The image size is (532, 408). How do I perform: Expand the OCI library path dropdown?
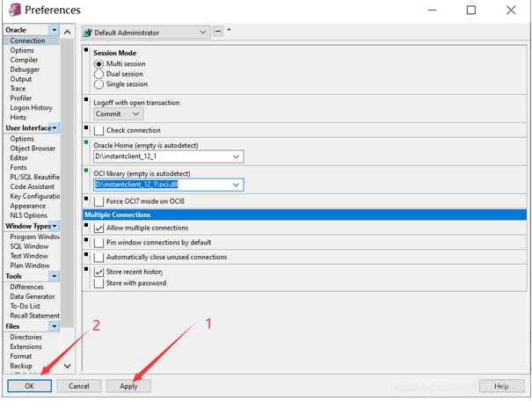(x=236, y=185)
